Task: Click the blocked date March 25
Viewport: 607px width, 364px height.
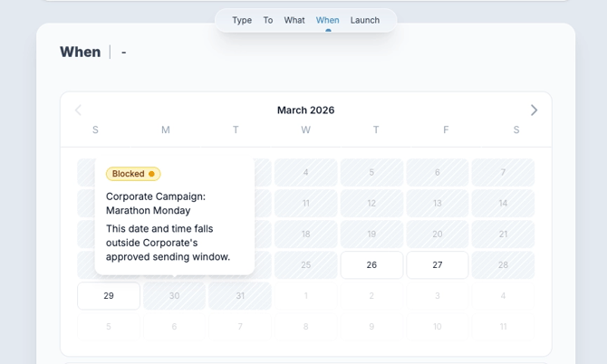Action: (x=306, y=265)
